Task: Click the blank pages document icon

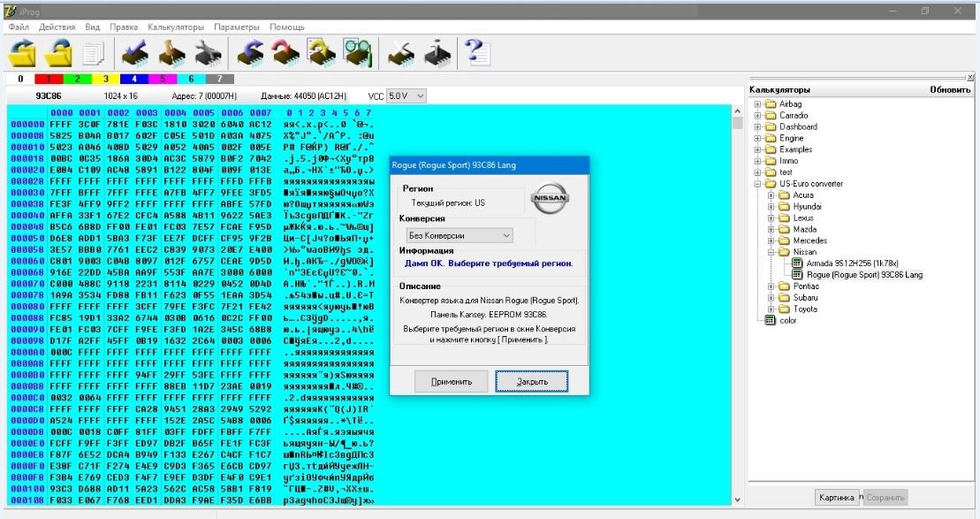Action: pyautogui.click(x=92, y=53)
